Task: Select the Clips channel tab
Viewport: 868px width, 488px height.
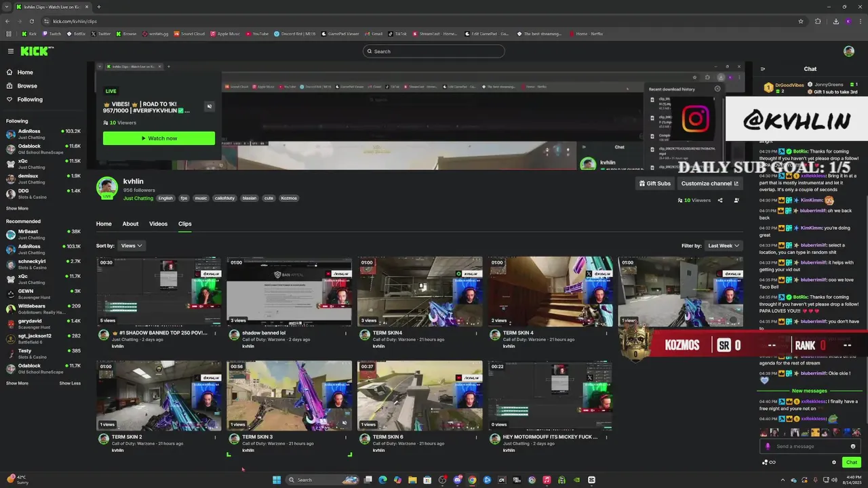Action: (x=184, y=224)
